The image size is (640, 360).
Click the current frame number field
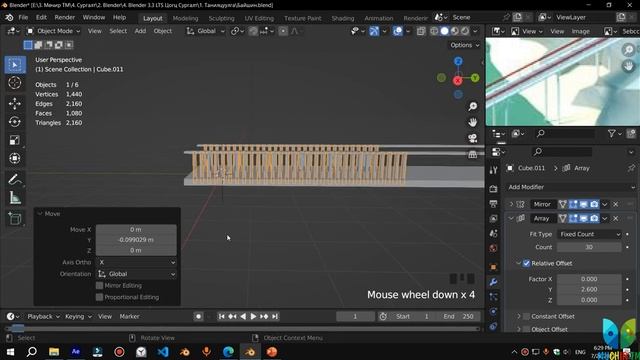[x=355, y=316]
